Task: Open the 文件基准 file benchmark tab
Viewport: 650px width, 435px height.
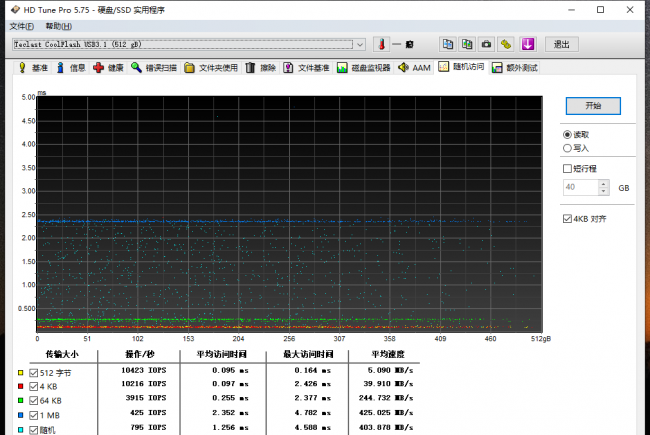Action: [x=306, y=68]
